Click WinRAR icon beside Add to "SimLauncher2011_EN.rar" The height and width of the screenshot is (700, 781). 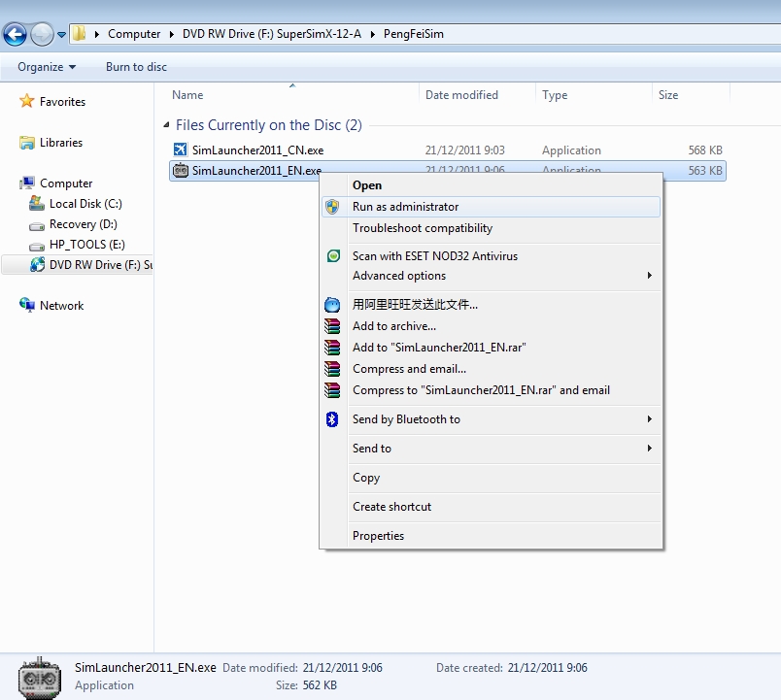332,348
